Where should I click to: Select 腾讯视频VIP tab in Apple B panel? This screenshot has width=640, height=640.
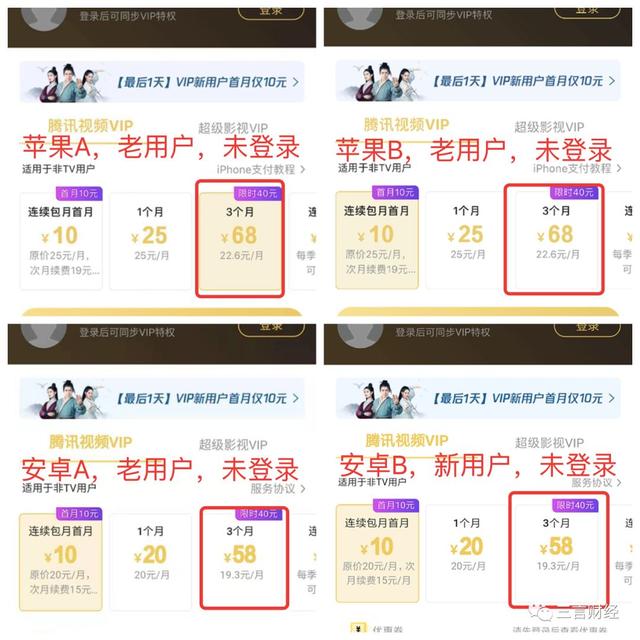pos(406,124)
